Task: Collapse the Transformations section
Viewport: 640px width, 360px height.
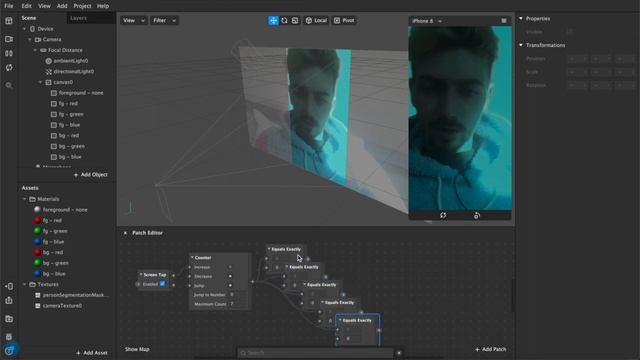Action: [521, 45]
